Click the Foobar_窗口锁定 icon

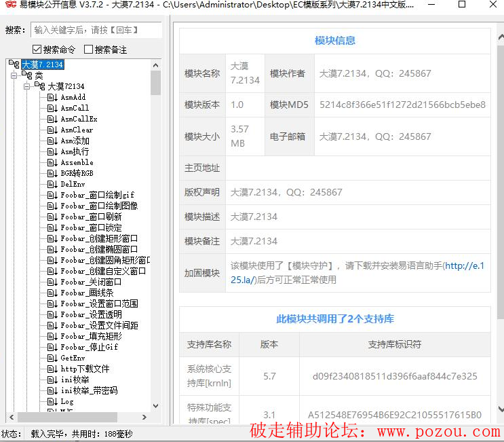pyautogui.click(x=52, y=227)
